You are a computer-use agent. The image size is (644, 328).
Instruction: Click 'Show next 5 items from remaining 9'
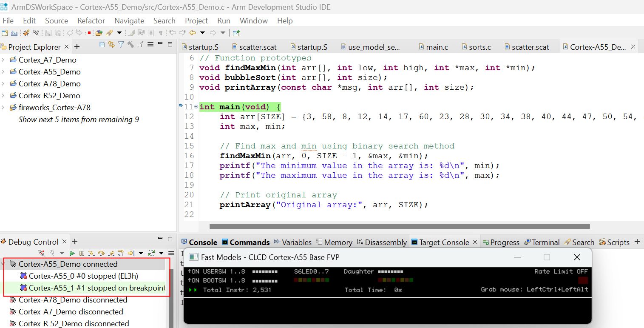point(79,120)
